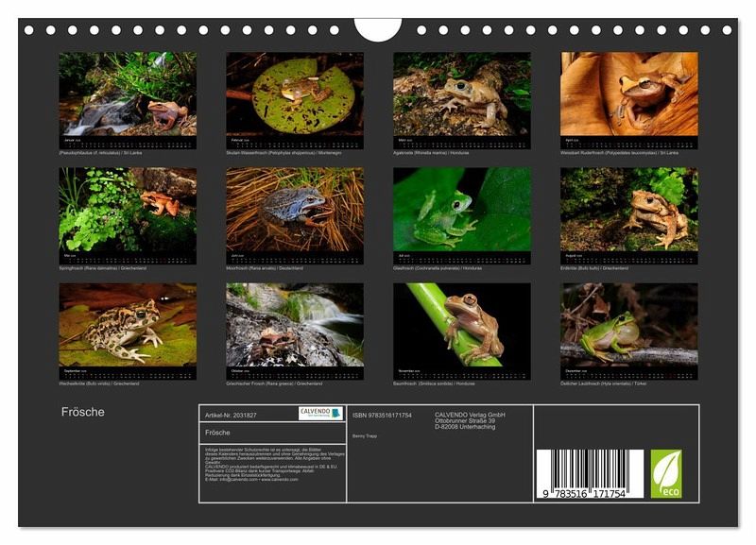Select the March Agakroete toad thumbnail
This screenshot has height=545, width=756.
click(x=462, y=94)
